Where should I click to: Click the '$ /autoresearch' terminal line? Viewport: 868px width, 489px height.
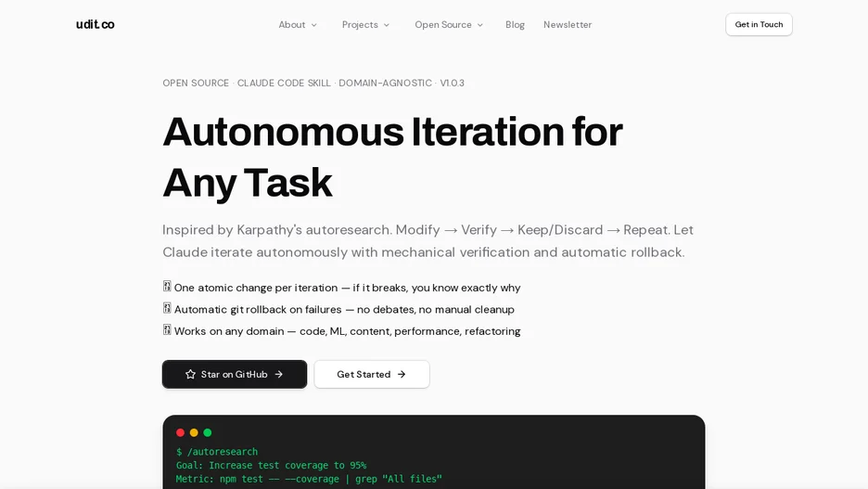coord(217,451)
